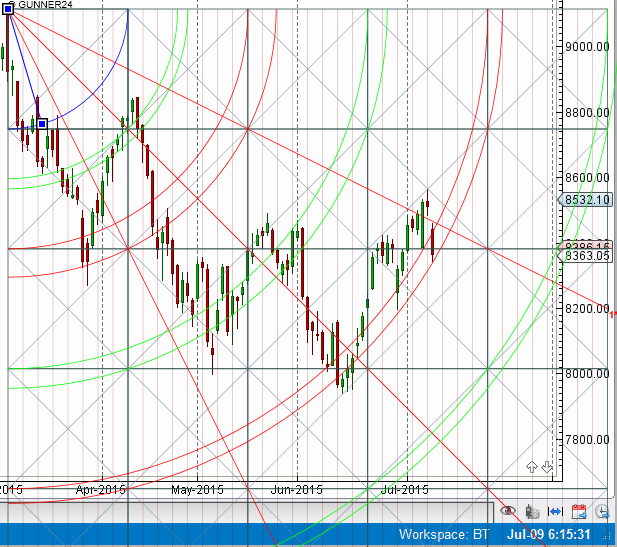Click the top-left blue GUNNER24 anchor handle

pyautogui.click(x=8, y=8)
